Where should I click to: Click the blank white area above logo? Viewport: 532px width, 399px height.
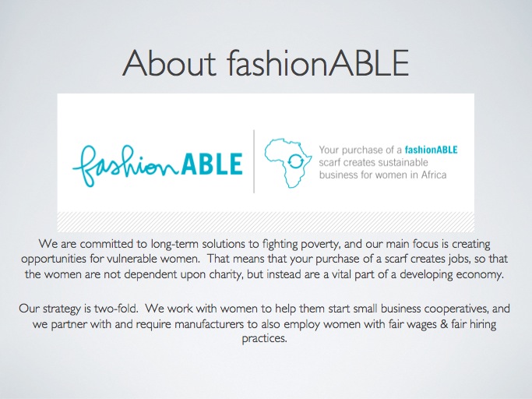(x=266, y=109)
